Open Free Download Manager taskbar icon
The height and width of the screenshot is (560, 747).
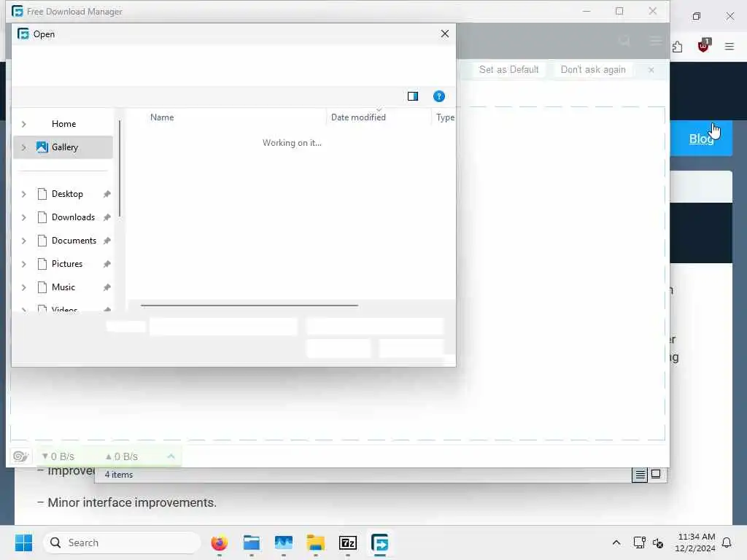pos(379,542)
